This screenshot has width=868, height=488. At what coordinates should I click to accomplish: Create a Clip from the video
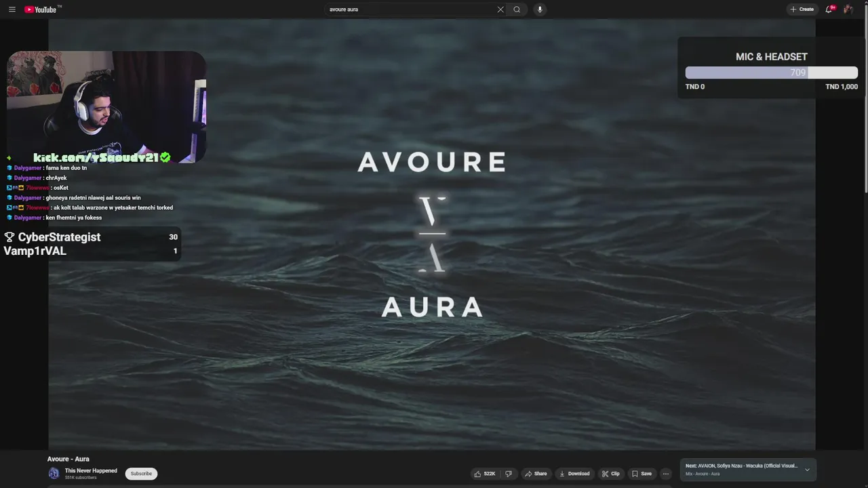click(610, 474)
